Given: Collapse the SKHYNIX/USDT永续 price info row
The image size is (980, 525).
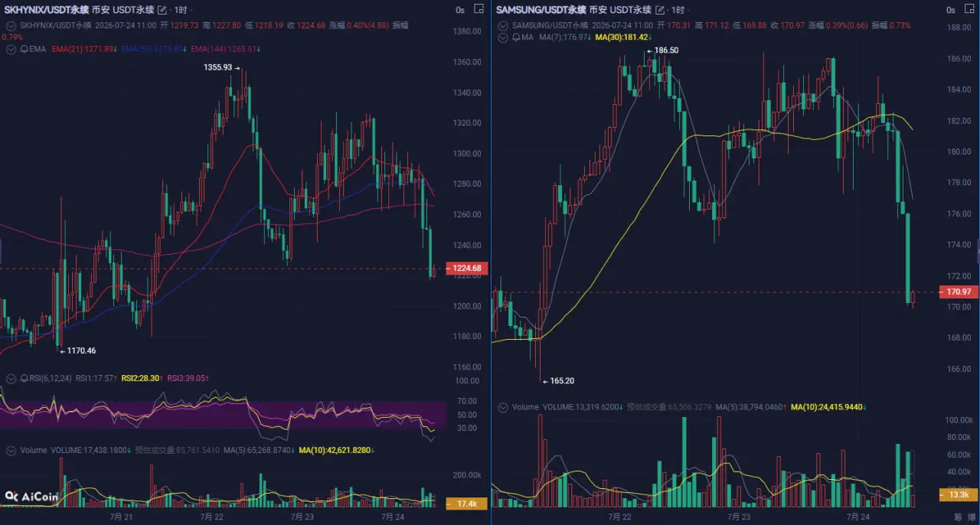Looking at the screenshot, I should (x=11, y=25).
